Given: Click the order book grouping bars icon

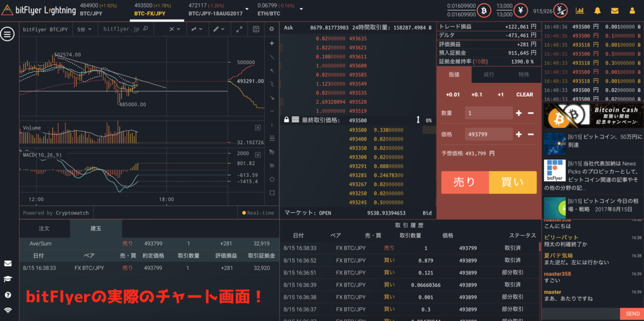Looking at the screenshot, I should 296,120.
